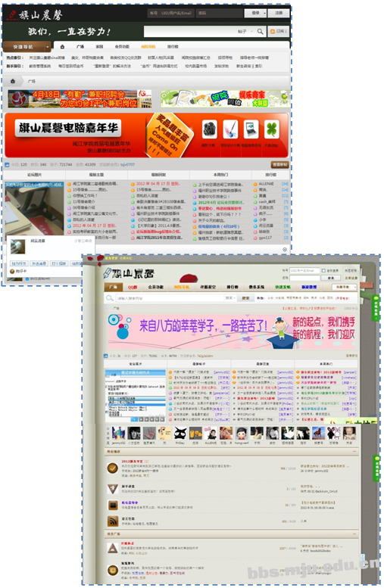This screenshot has width=384, height=588.
Task: Click the 注册 button in dark header
Action: click(279, 13)
